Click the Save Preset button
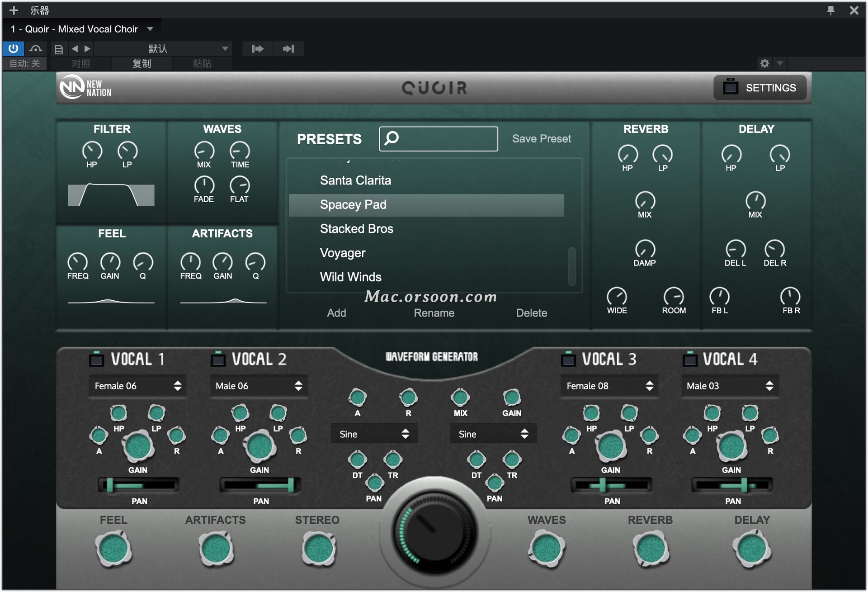Image resolution: width=868 pixels, height=592 pixels. (541, 138)
